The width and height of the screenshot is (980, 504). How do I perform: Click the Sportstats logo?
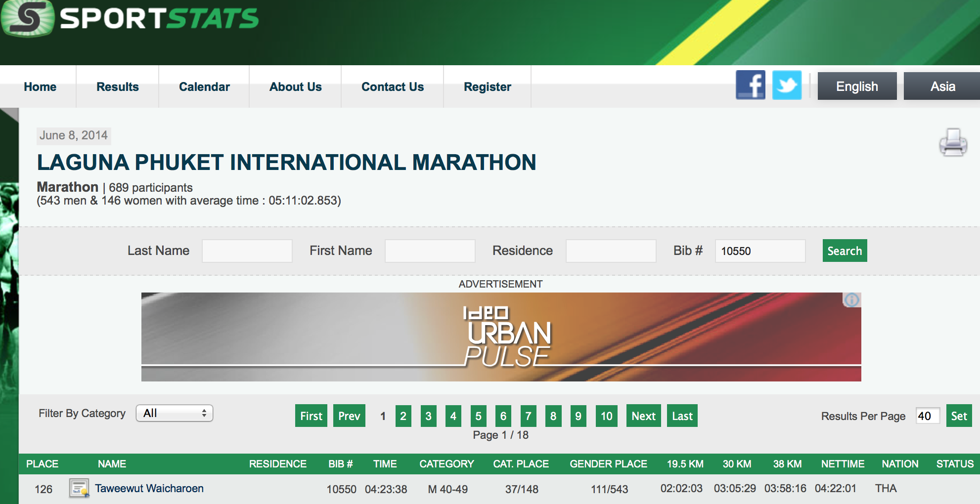[130, 19]
